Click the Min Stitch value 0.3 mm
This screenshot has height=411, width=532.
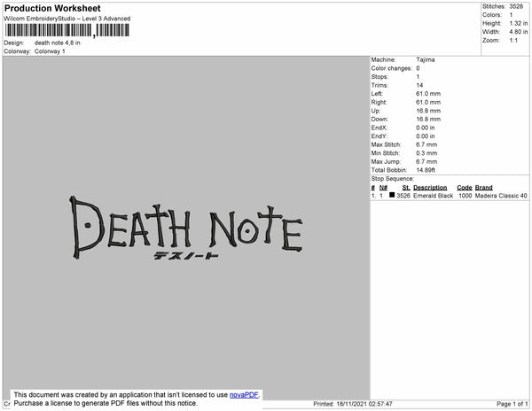426,153
